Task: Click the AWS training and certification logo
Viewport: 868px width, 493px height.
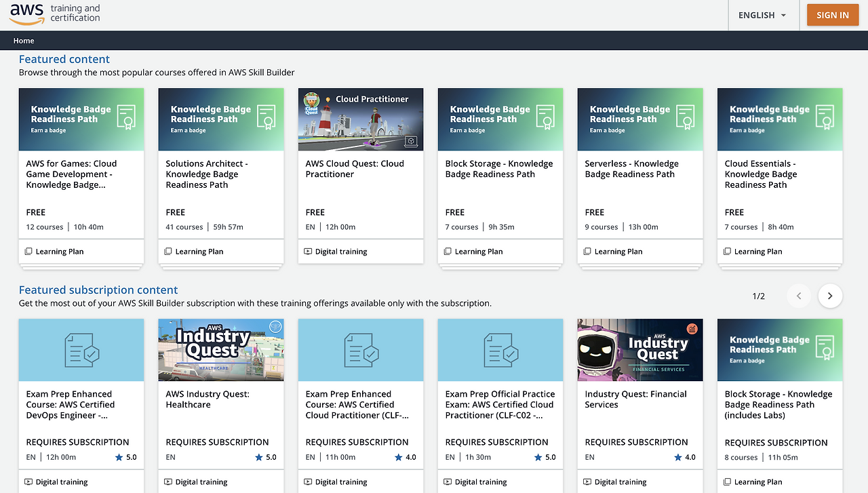Action: tap(55, 14)
